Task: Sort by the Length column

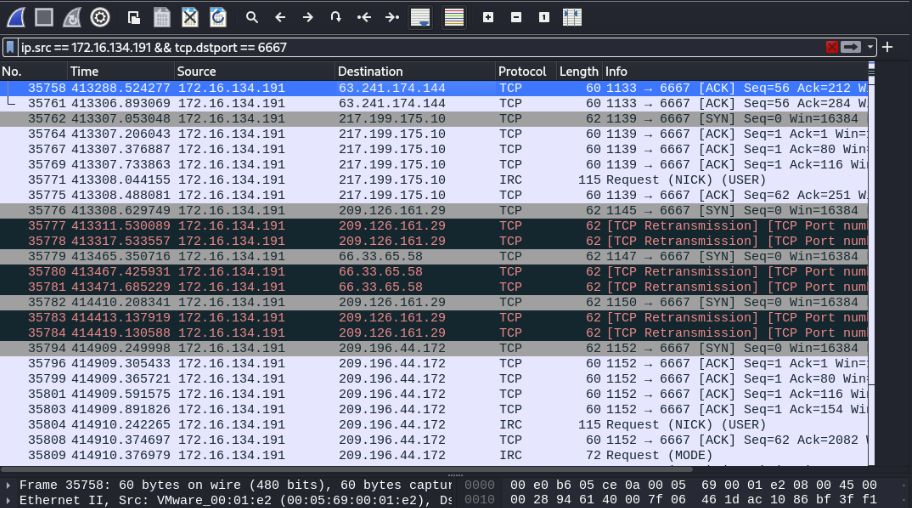Action: 579,72
